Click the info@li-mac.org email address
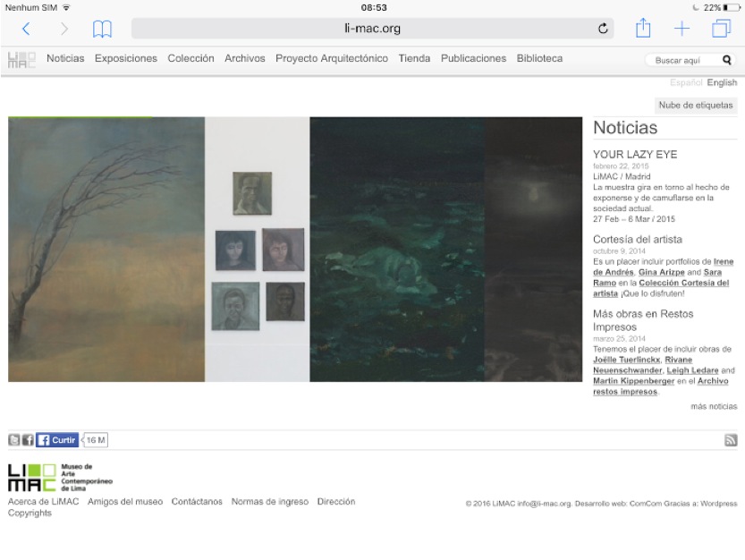This screenshot has height=560, width=745. 544,504
